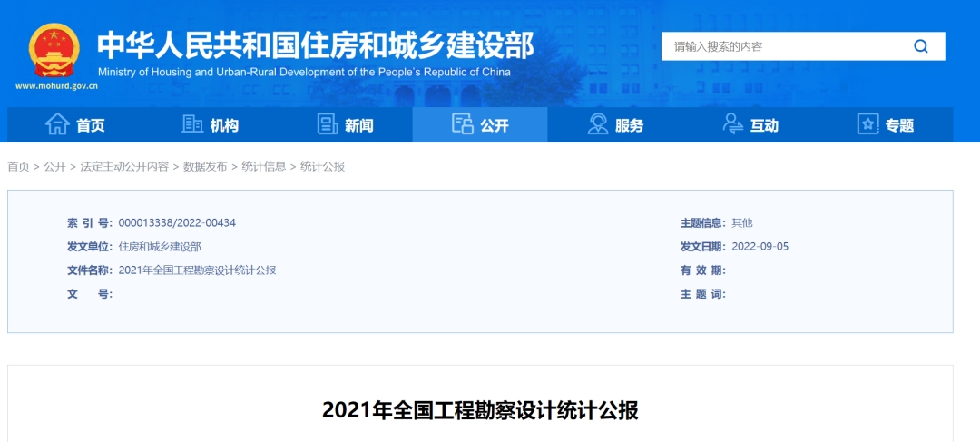Viewport: 980px width, 442px height.
Task: Click the document icon beside 公开
Action: pyautogui.click(x=463, y=124)
